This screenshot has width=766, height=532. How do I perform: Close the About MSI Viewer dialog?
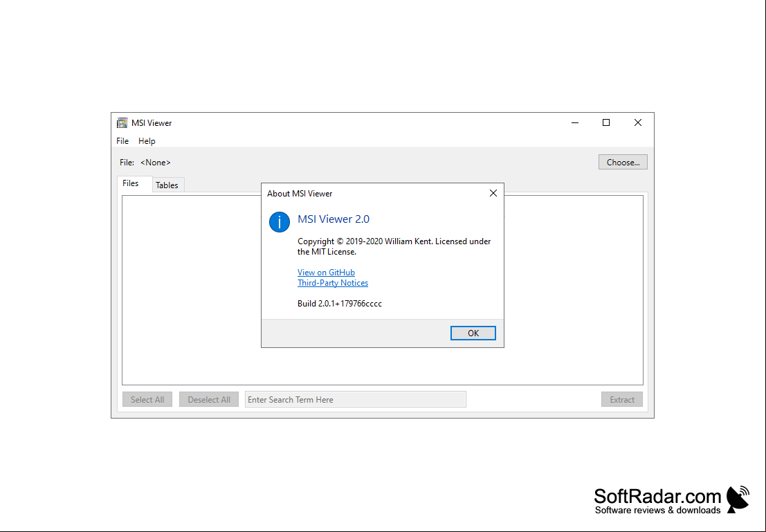coord(493,193)
